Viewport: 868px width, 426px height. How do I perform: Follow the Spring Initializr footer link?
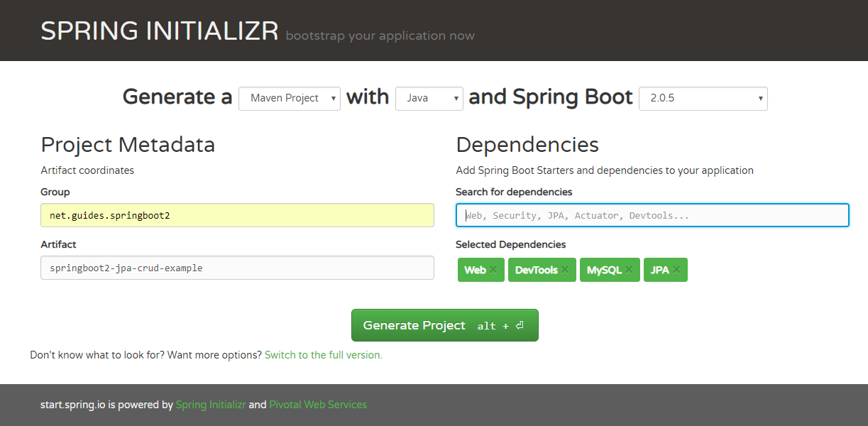pos(211,404)
